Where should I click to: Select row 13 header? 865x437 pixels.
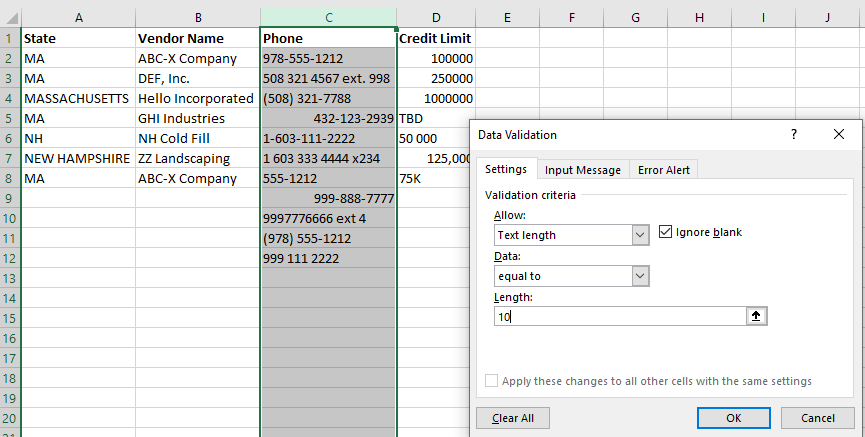coord(10,278)
